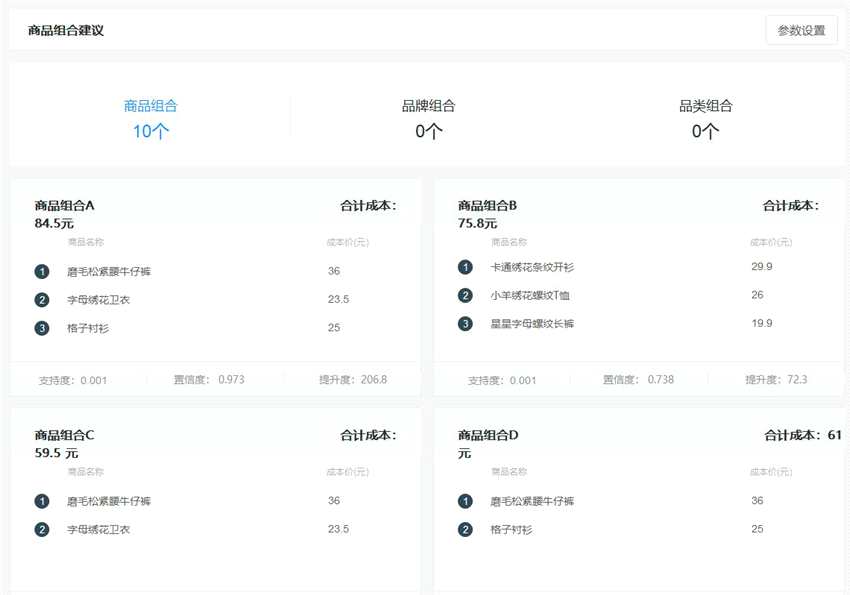Click the 10个 count under 商品组合
The height and width of the screenshot is (595, 850).
[150, 130]
